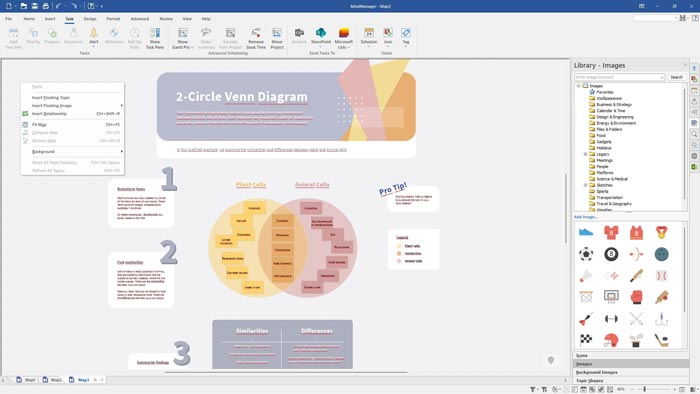Open the File menu

click(8, 19)
